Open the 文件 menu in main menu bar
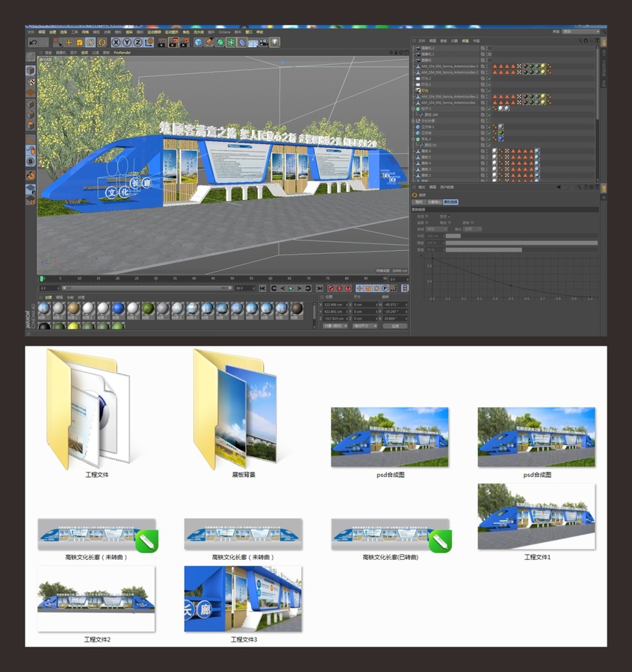The image size is (632, 672). coord(31,32)
